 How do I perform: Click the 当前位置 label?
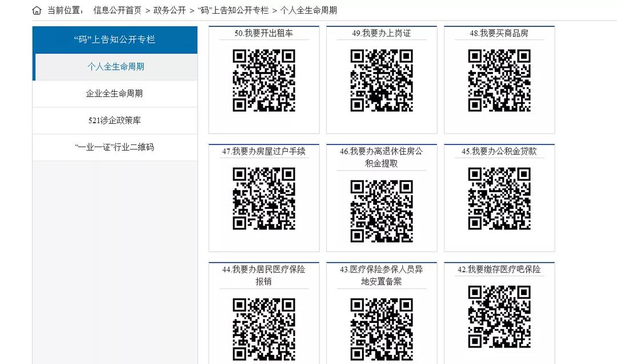pos(65,11)
